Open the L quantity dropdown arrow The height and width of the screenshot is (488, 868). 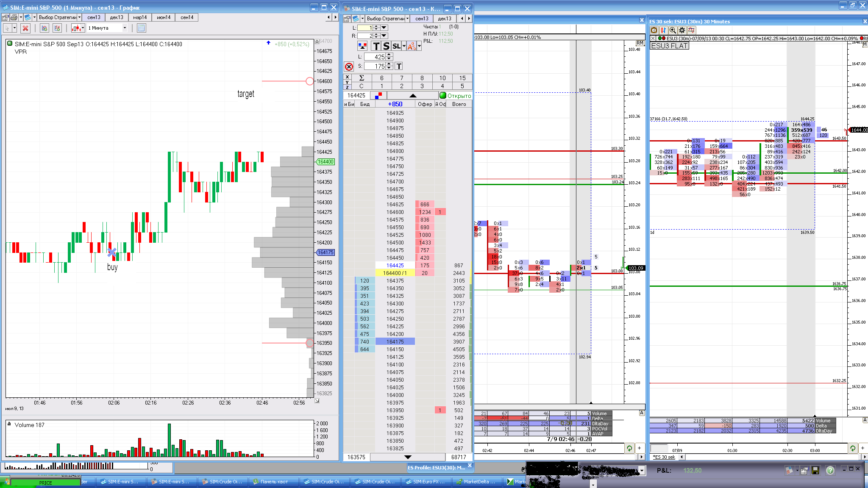point(384,28)
